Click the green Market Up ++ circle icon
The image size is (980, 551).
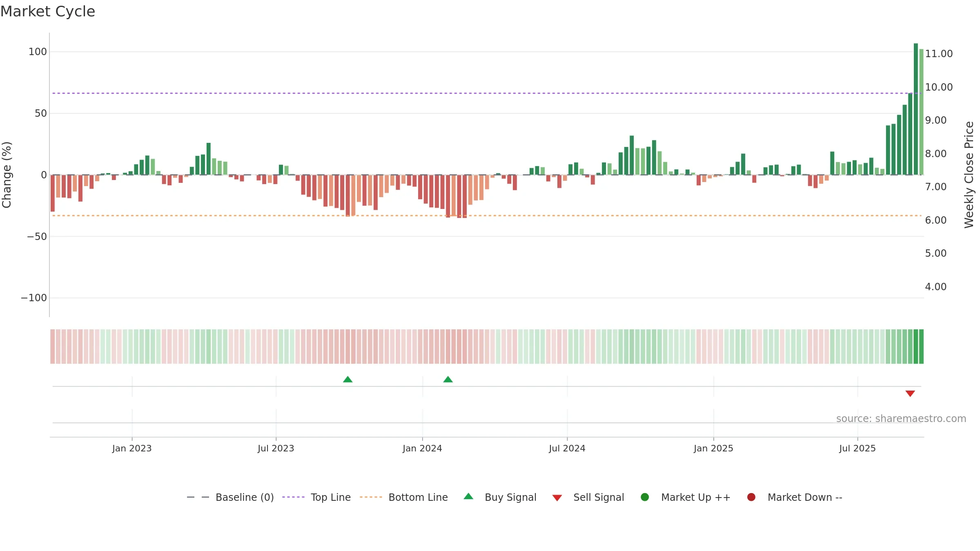point(645,497)
